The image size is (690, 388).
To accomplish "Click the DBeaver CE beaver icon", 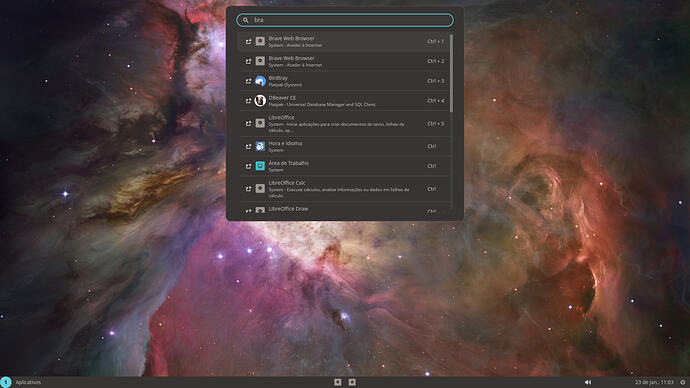I will click(x=260, y=101).
